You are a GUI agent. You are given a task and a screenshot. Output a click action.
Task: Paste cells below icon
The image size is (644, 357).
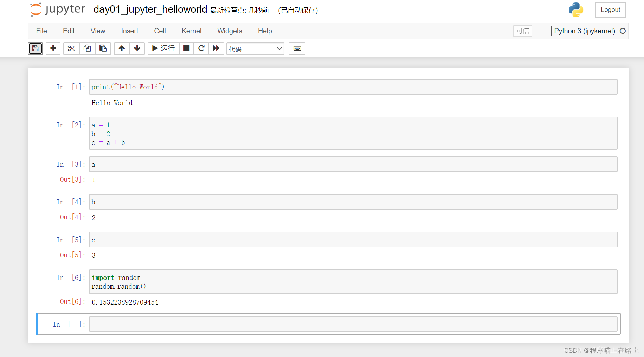point(103,49)
